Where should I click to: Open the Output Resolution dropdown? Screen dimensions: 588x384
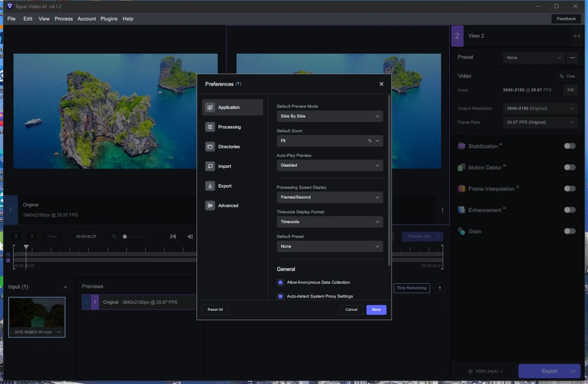coord(540,108)
